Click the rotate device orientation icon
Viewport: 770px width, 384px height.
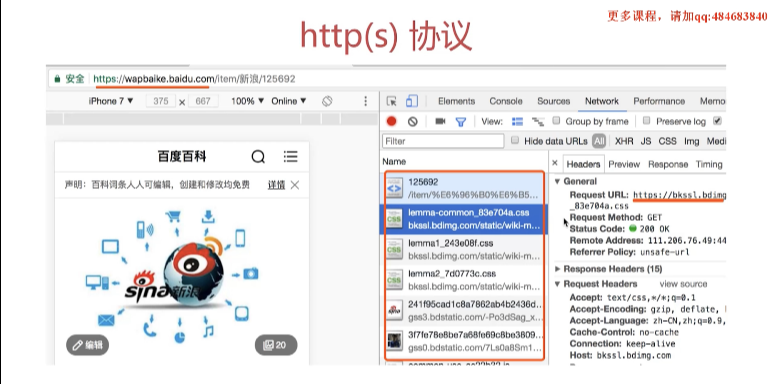(328, 101)
